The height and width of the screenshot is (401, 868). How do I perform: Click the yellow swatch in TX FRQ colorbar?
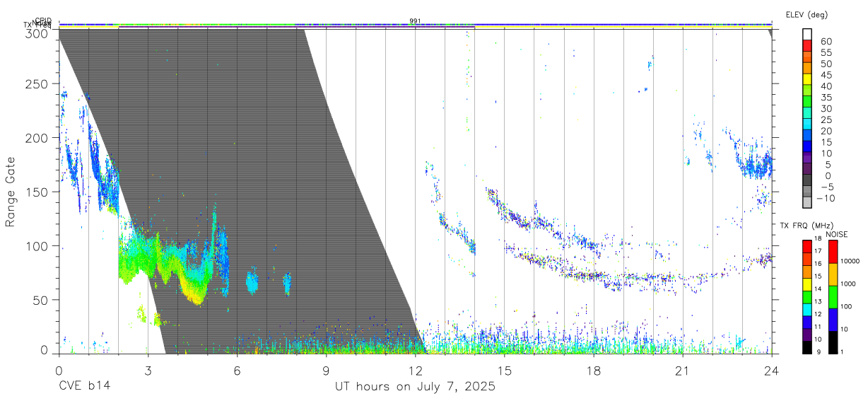coord(807,284)
